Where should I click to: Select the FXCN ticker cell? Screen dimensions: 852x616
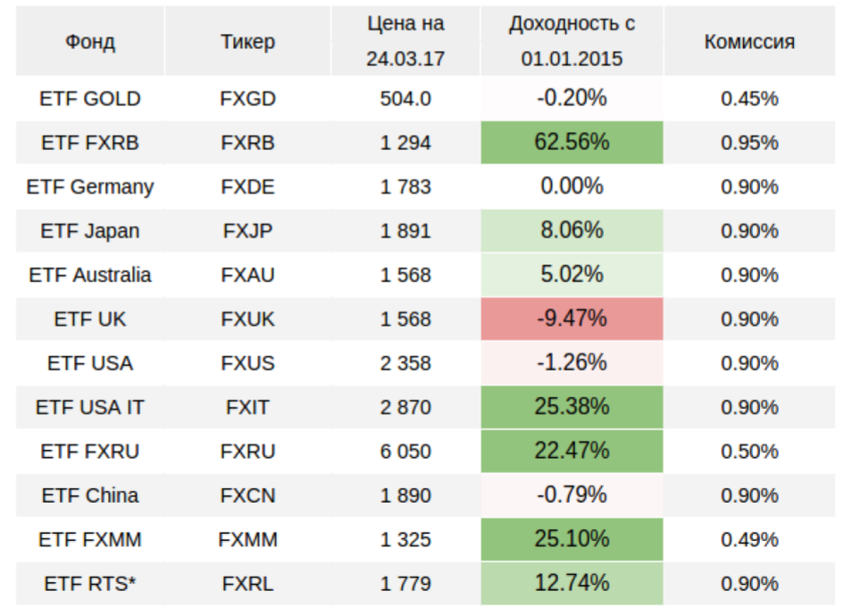click(x=247, y=495)
